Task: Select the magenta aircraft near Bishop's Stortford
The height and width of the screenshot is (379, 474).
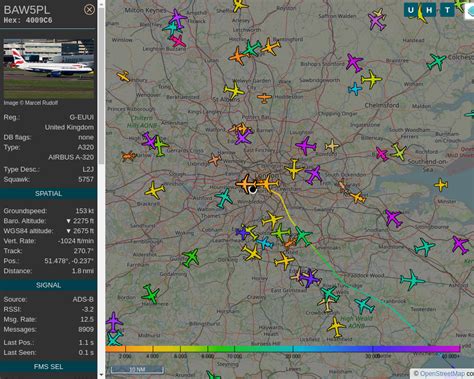Action: click(354, 62)
